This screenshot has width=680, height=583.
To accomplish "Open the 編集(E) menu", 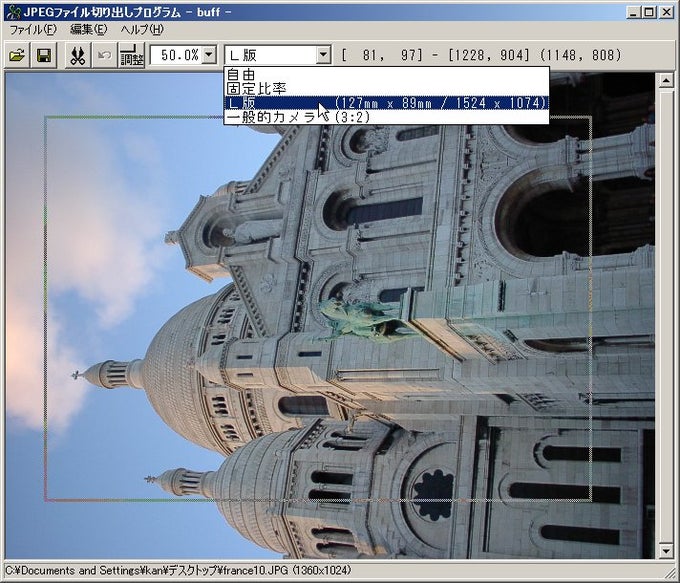I will (88, 29).
